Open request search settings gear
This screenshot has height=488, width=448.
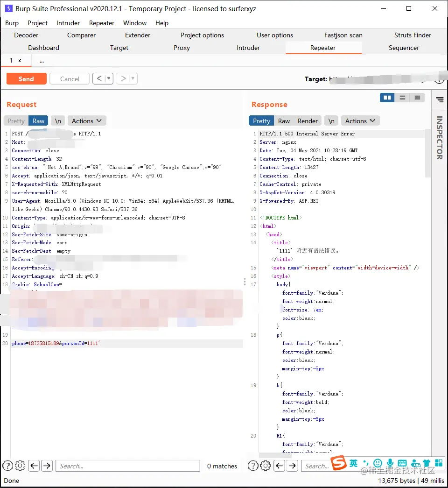(20, 466)
